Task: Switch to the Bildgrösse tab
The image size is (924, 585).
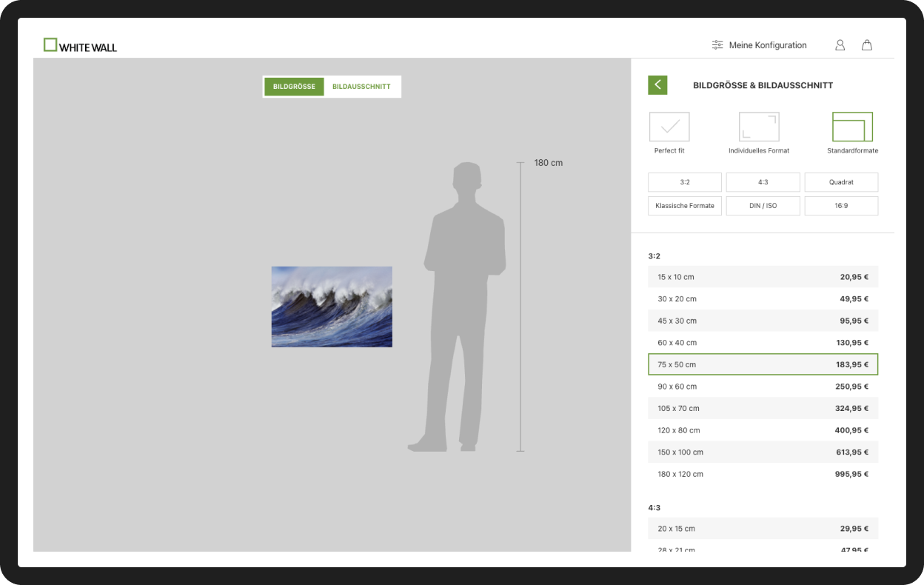Action: tap(294, 87)
